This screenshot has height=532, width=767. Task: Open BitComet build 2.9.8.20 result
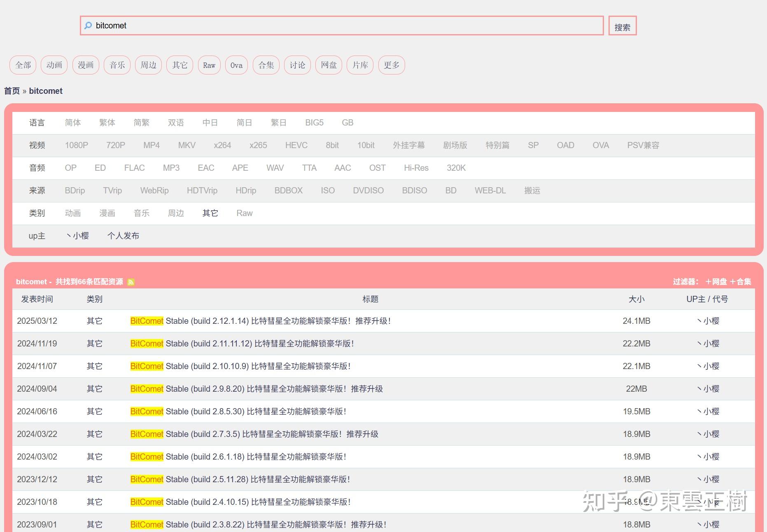(x=256, y=389)
